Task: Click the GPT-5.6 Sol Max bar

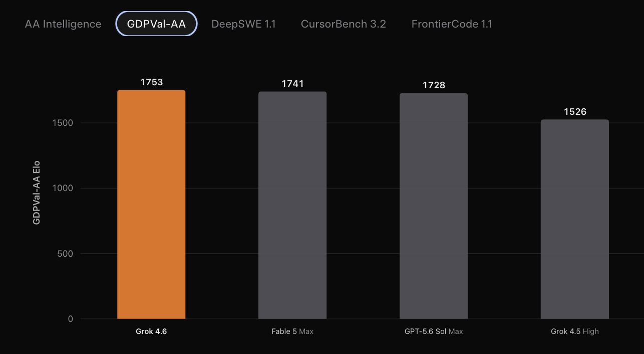Action: pyautogui.click(x=434, y=206)
